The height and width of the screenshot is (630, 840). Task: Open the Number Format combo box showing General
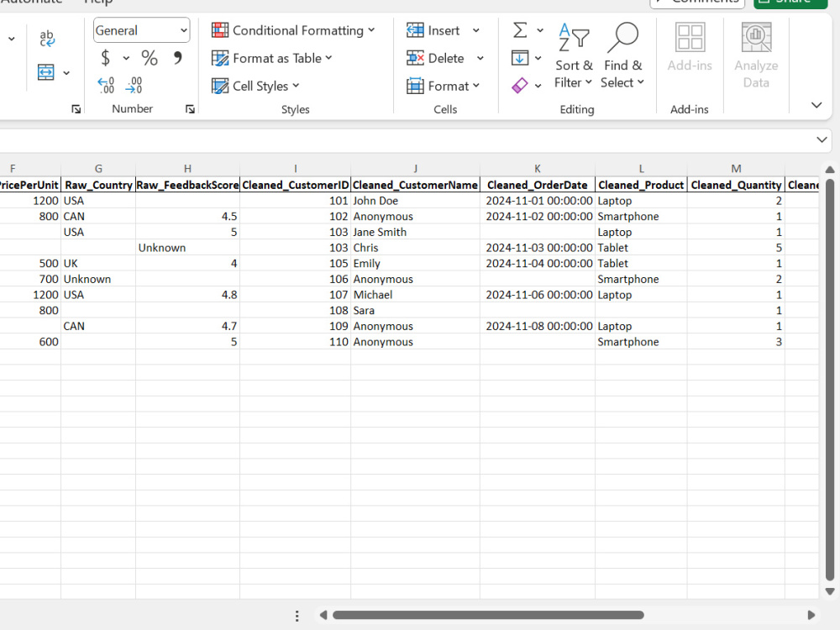pos(141,30)
